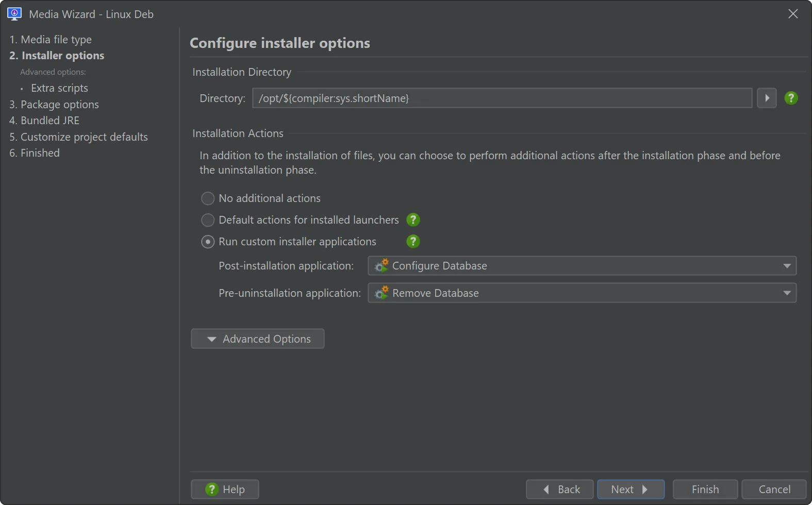This screenshot has width=812, height=505.
Task: Open help for the installation directory field
Action: 791,98
